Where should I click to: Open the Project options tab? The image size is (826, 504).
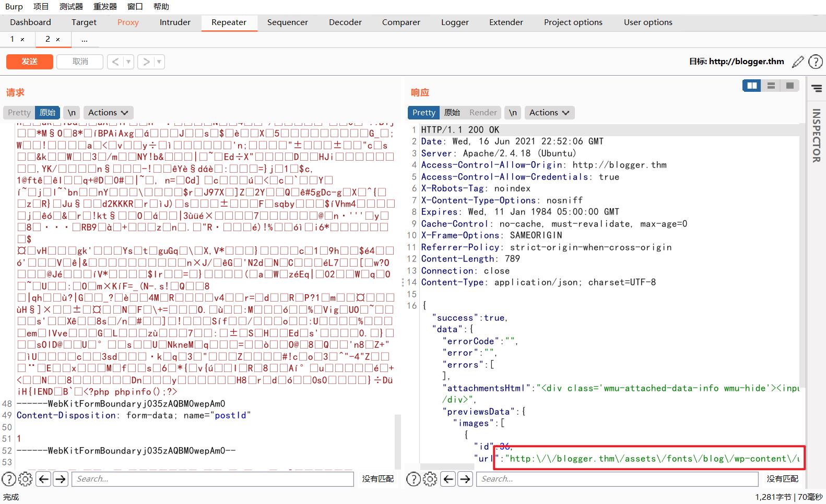(x=573, y=22)
